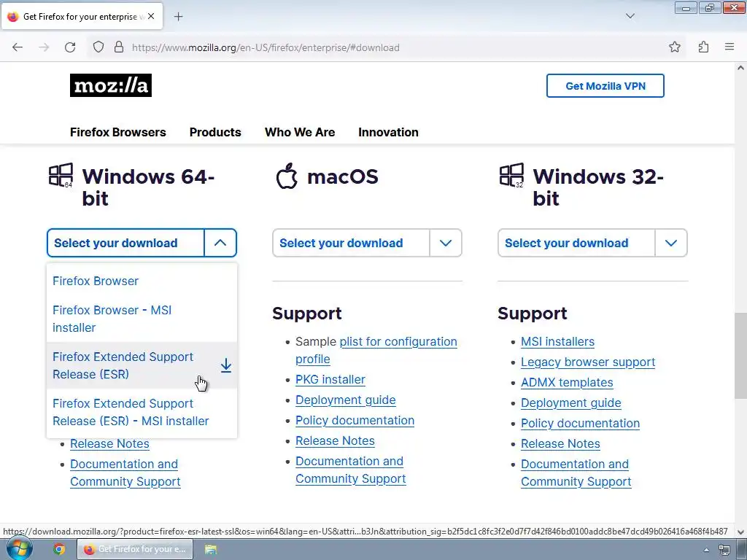Show site security padlock info
The height and width of the screenshot is (560, 747).
tap(119, 47)
